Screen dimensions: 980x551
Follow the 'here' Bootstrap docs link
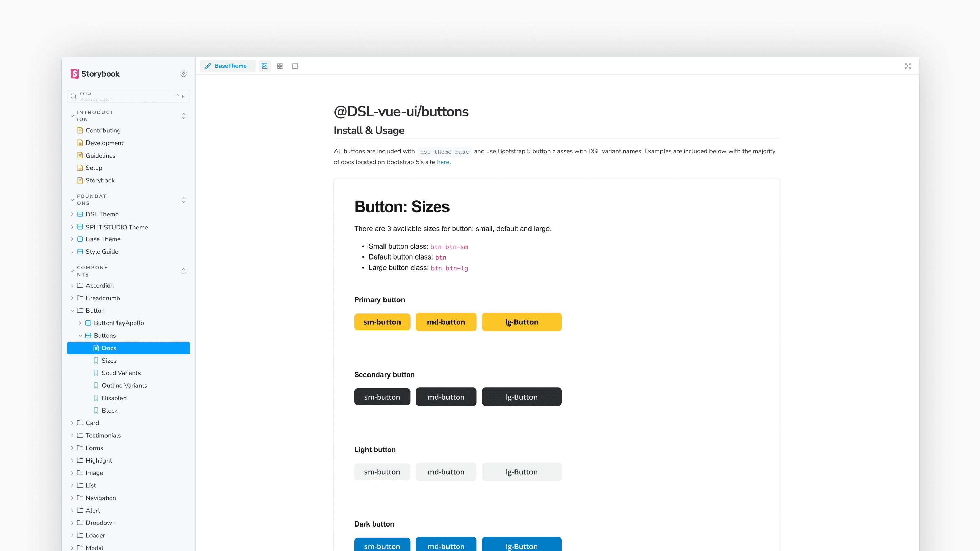click(443, 162)
